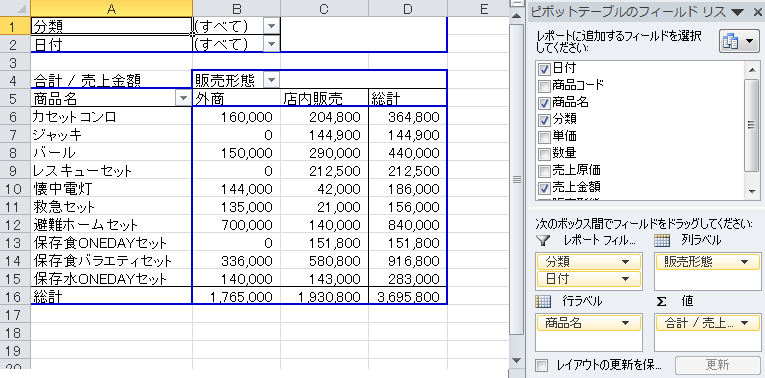Select the 懐中電灯 cell
Image resolution: width=765 pixels, height=378 pixels.
click(111, 188)
